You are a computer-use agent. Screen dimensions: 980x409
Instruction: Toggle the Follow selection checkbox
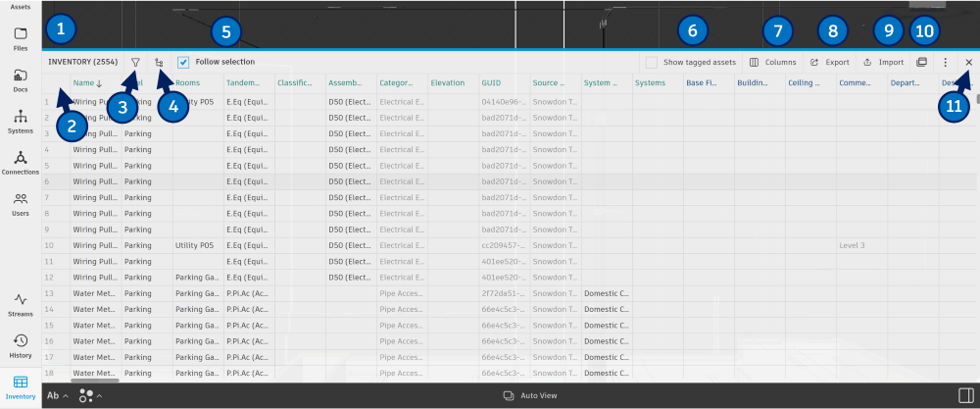pyautogui.click(x=183, y=62)
